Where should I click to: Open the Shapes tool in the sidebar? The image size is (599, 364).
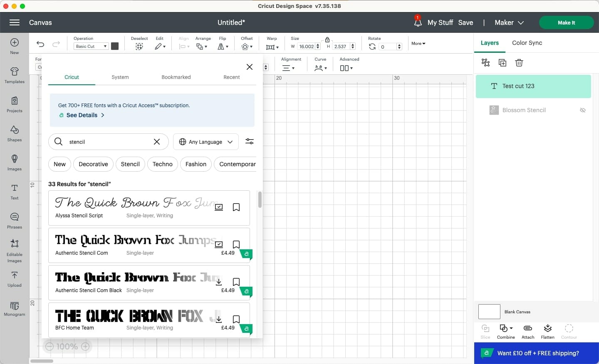pos(15,133)
